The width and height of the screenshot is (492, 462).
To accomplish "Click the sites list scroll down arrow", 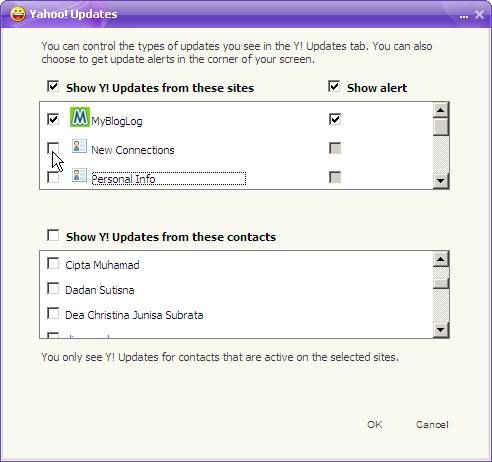I will click(x=441, y=181).
